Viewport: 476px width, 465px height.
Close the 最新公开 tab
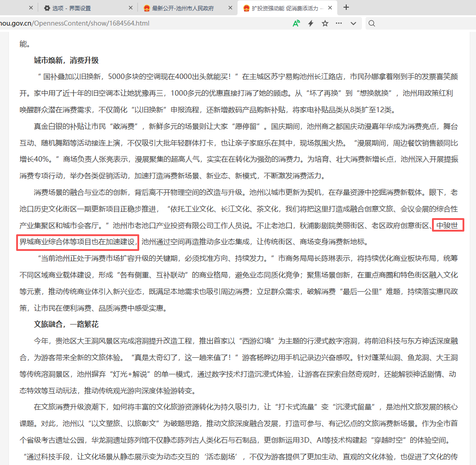click(x=230, y=7)
